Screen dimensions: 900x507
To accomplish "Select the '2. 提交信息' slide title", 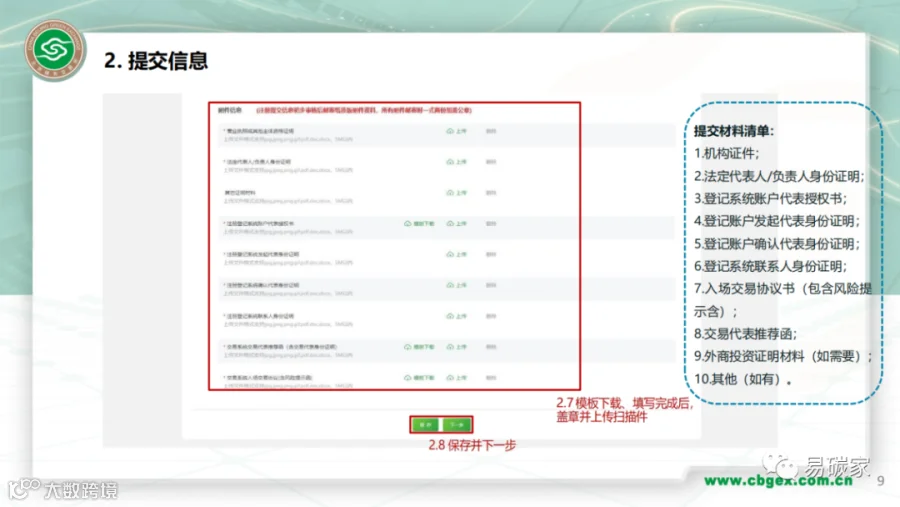I will pyautogui.click(x=156, y=61).
